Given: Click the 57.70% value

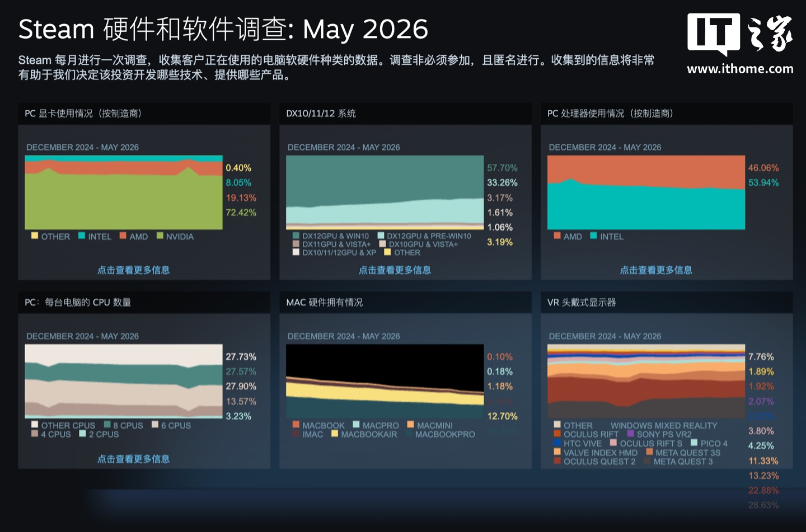Looking at the screenshot, I should click(x=502, y=168).
